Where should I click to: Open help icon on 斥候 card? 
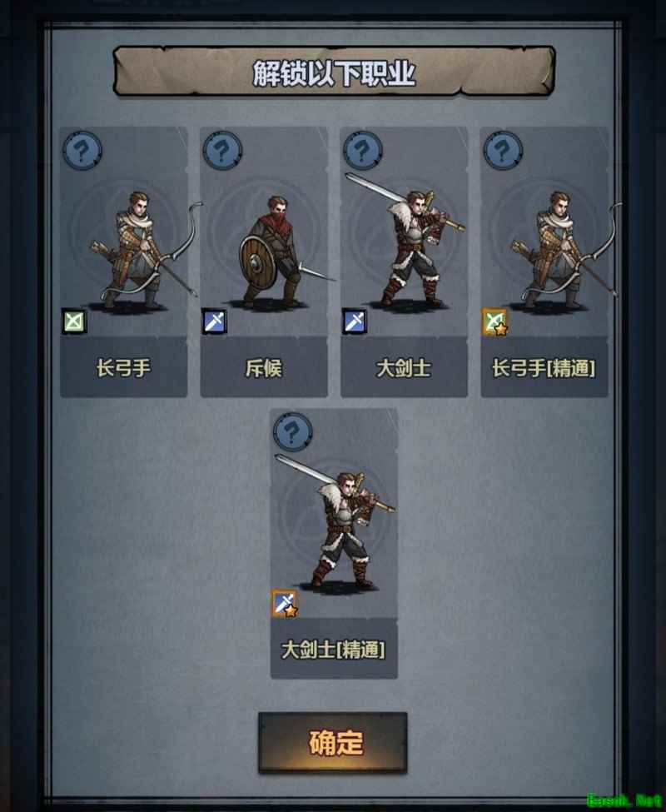pyautogui.click(x=222, y=151)
